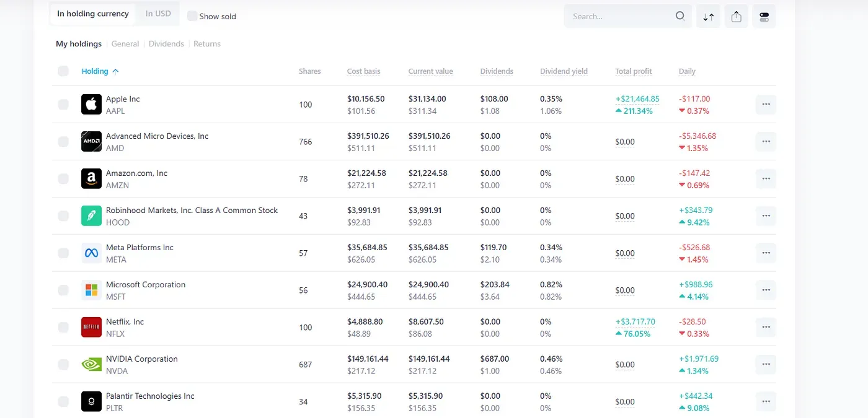Open the sort order button
Screen dimensions: 868x418
[x=708, y=17]
